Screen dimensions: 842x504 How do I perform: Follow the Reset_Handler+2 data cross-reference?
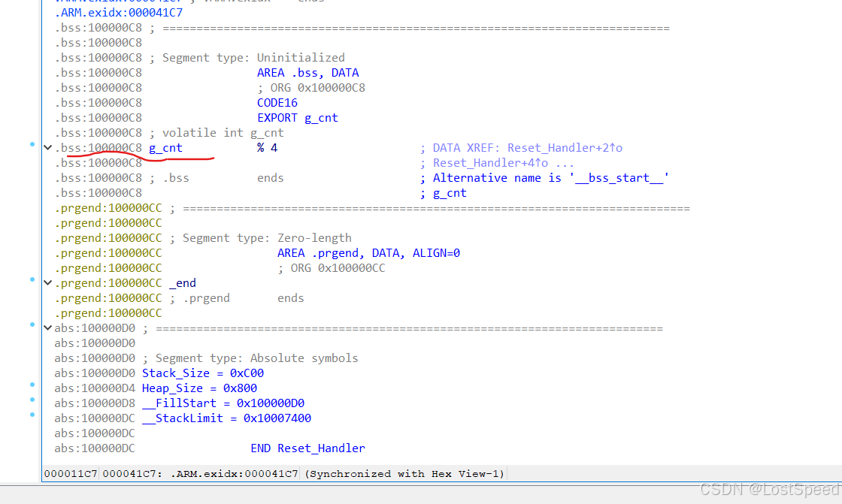(565, 148)
